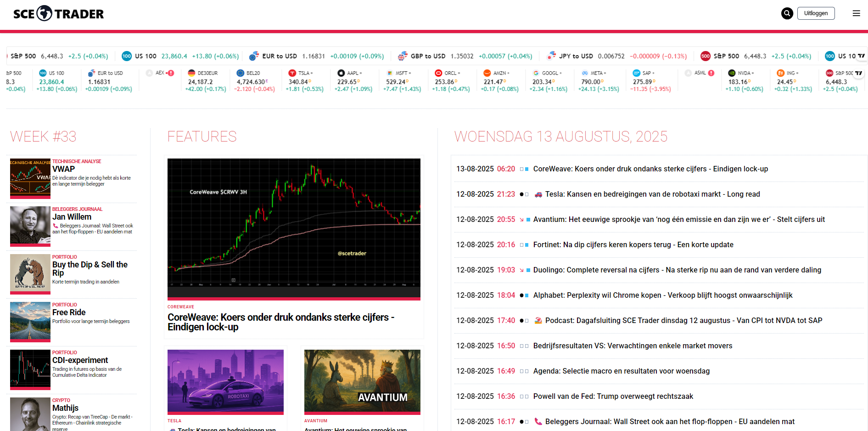Click the COREWEAVE tag under the chart
Image resolution: width=868 pixels, height=431 pixels.
[x=181, y=307]
